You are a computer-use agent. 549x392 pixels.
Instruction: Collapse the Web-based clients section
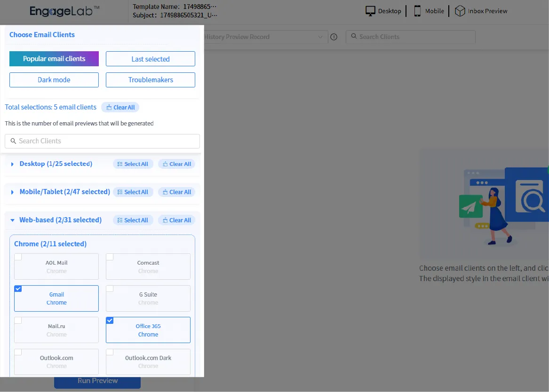click(12, 220)
